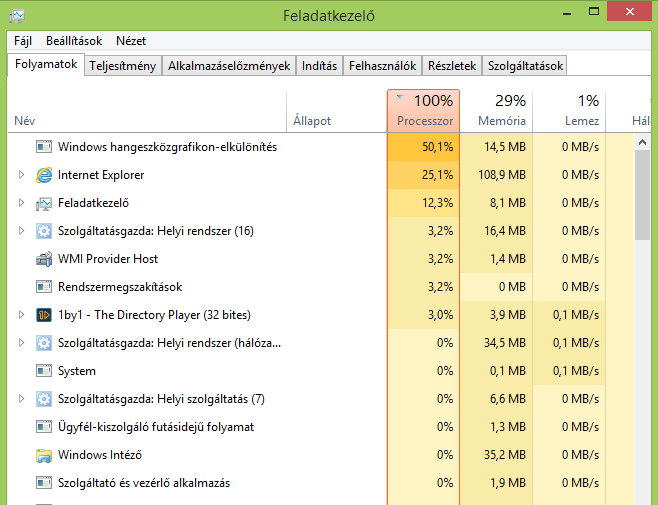658x505 pixels.
Task: Sort by the Lemez column header
Action: pyautogui.click(x=569, y=111)
